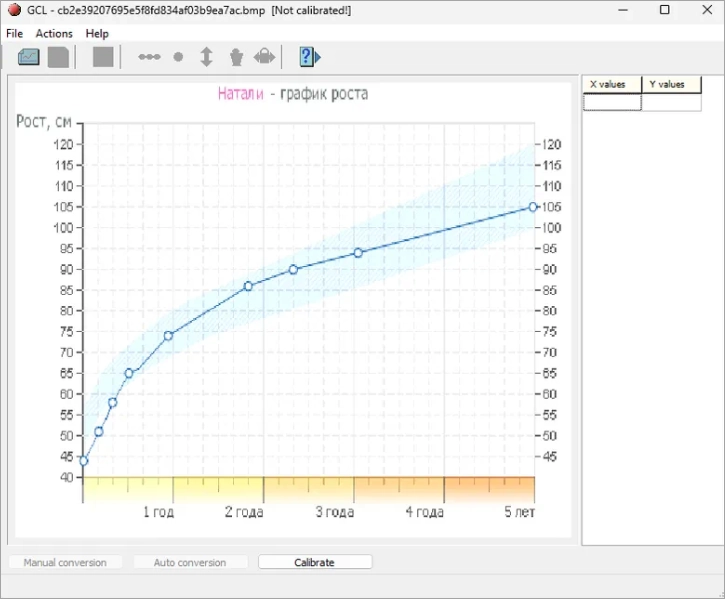Click the 'Рост, см' axis title

44,122
